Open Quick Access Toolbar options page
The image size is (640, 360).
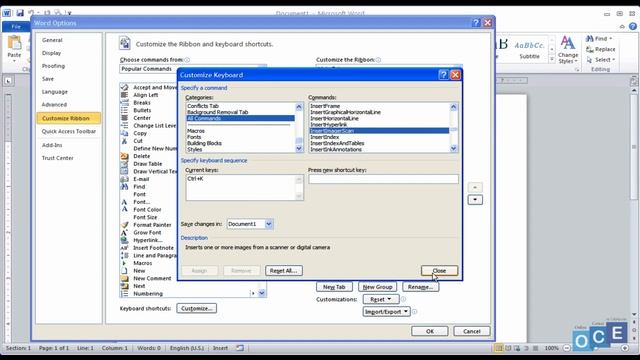pyautogui.click(x=69, y=131)
